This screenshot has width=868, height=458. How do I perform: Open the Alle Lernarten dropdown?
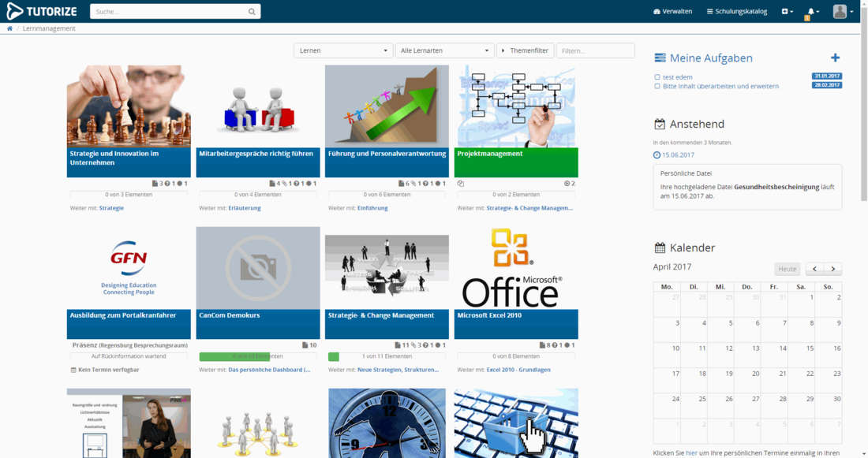pos(444,50)
